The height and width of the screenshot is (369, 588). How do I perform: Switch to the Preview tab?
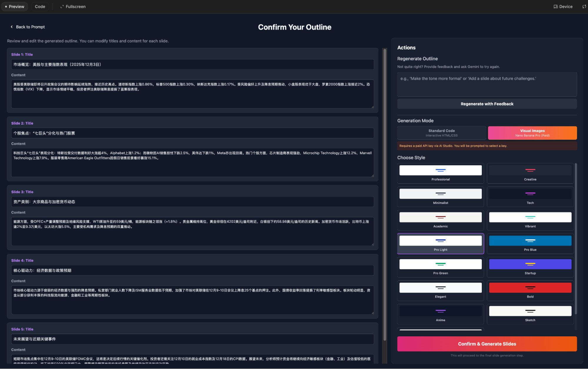14,6
